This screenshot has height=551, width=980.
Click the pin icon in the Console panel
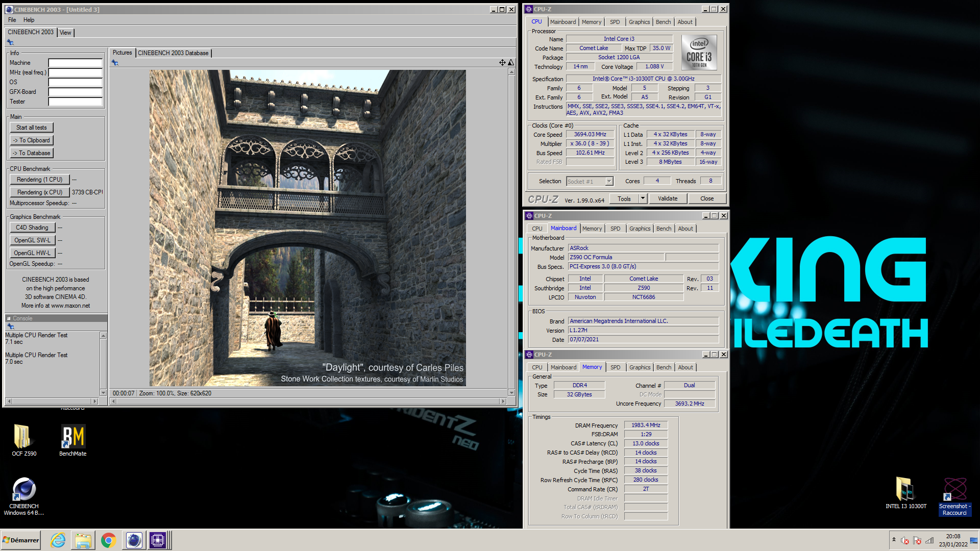click(x=10, y=327)
